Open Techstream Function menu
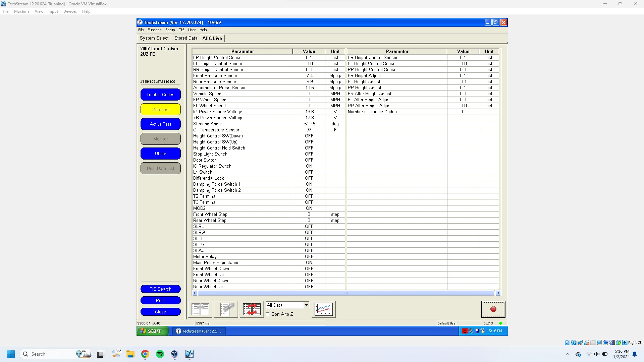 coord(154,30)
